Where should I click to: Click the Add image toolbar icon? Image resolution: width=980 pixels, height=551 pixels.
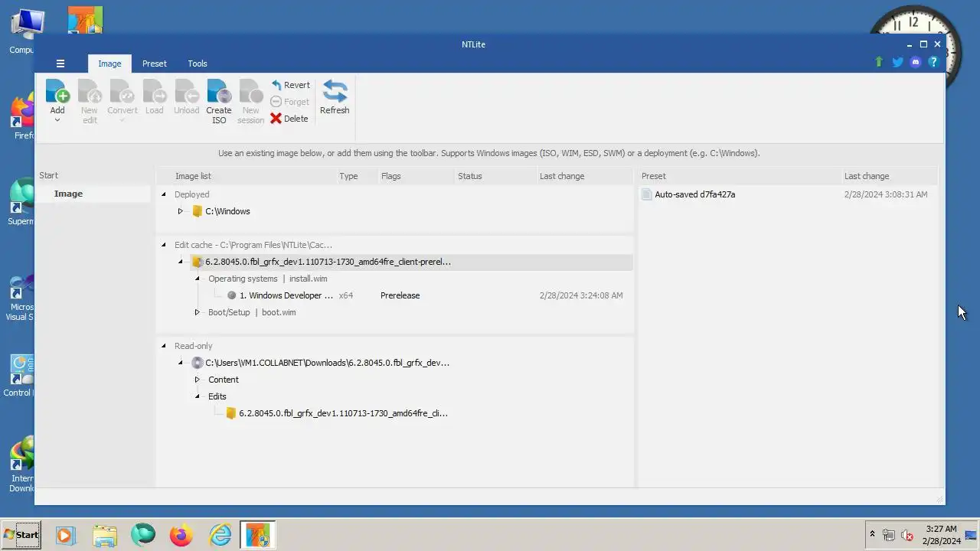click(x=57, y=92)
